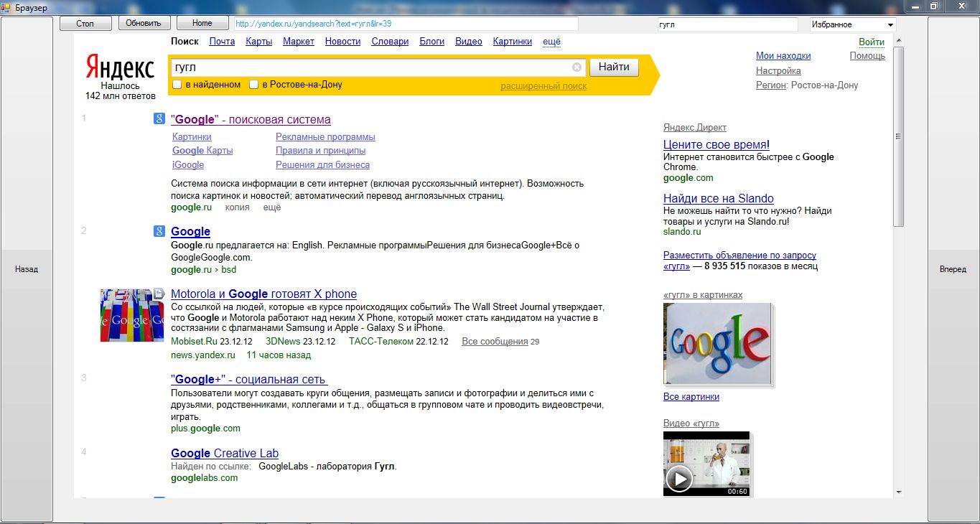Viewport: 980px width, 524px height.
Task: Open the Настройка link
Action: point(778,71)
